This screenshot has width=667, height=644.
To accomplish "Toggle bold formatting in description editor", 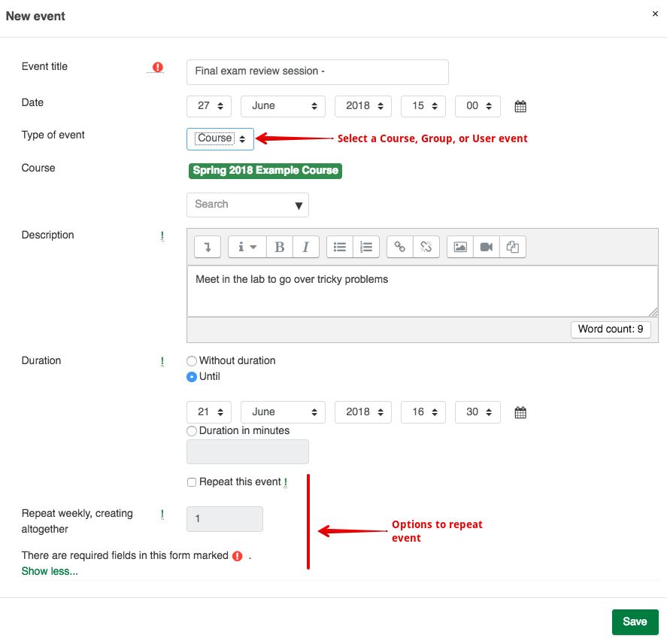I will coord(280,247).
